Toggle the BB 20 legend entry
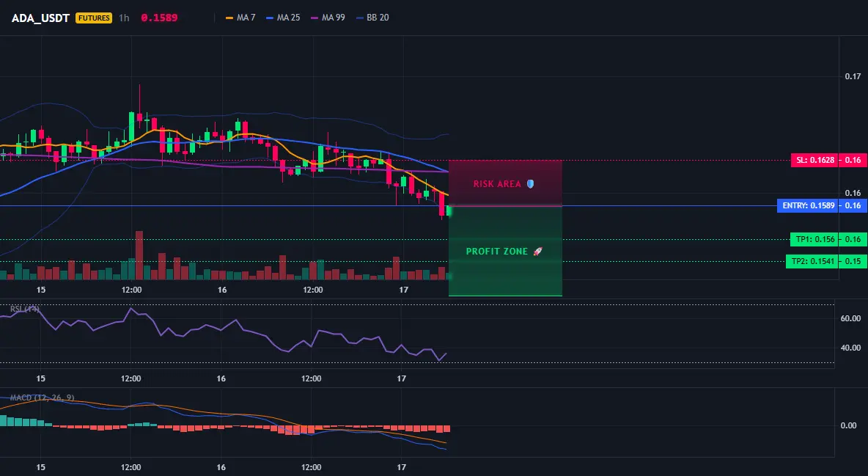 (372, 18)
